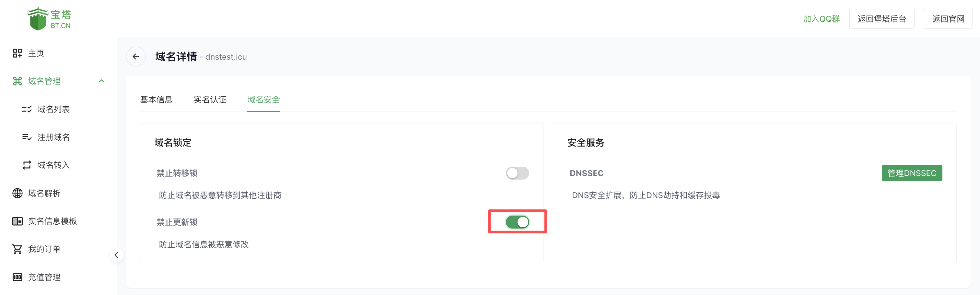Go back using the circular arrow button
This screenshot has height=295, width=980.
tap(136, 56)
